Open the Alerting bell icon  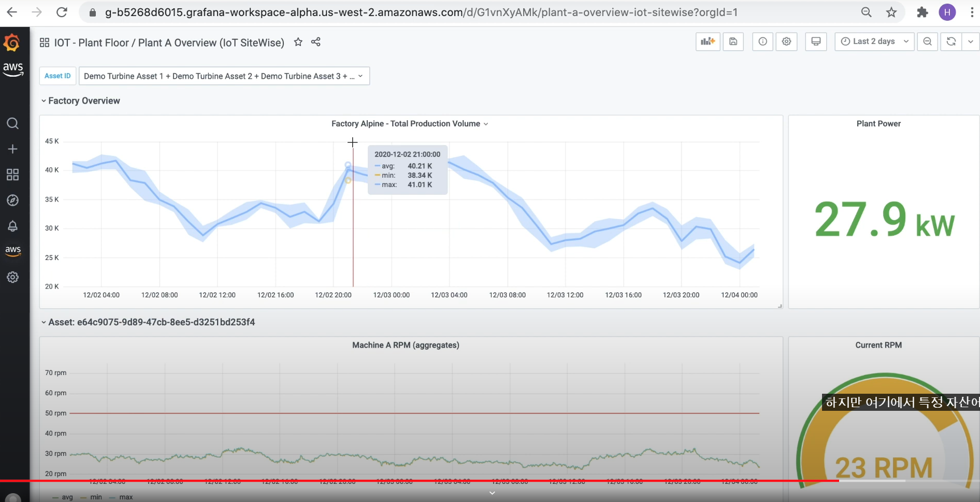[13, 226]
